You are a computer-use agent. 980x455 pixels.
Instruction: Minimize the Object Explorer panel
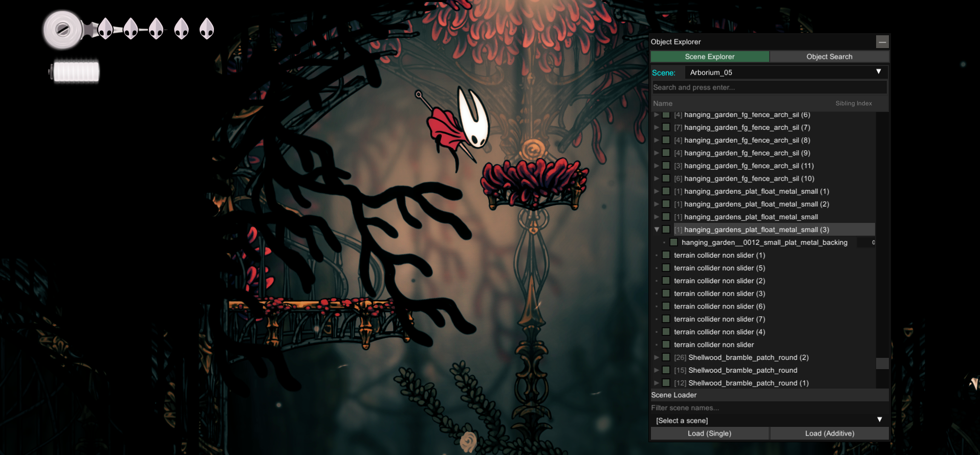tap(882, 42)
